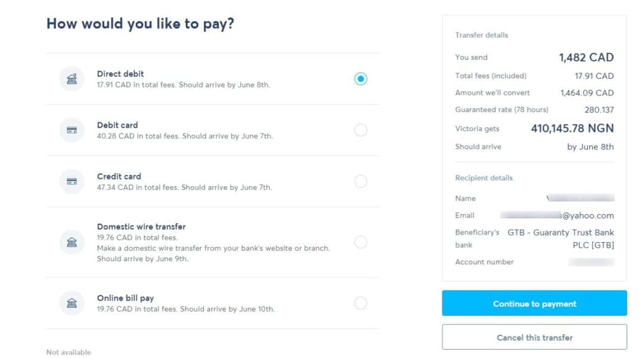Click the Credit card icon
This screenshot has width=644, height=358.
click(72, 181)
